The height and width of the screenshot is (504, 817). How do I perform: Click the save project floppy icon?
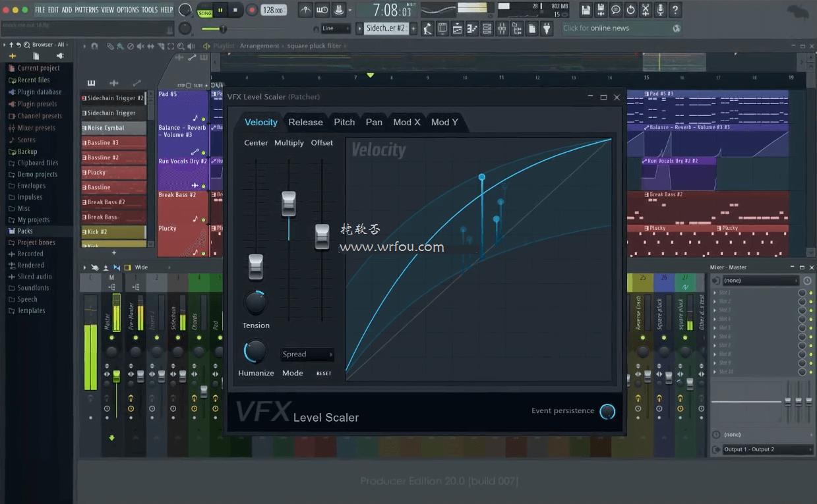(x=586, y=10)
